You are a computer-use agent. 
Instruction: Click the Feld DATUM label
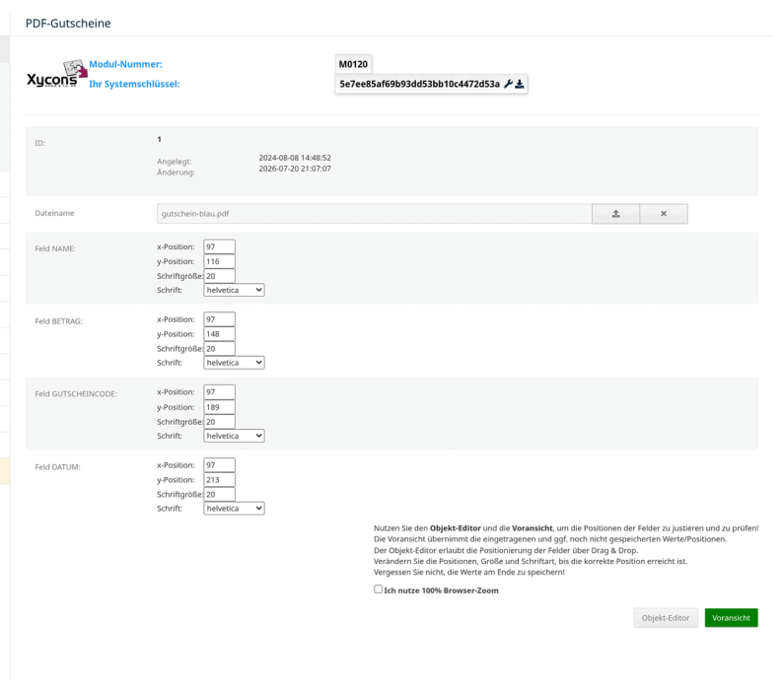point(57,467)
